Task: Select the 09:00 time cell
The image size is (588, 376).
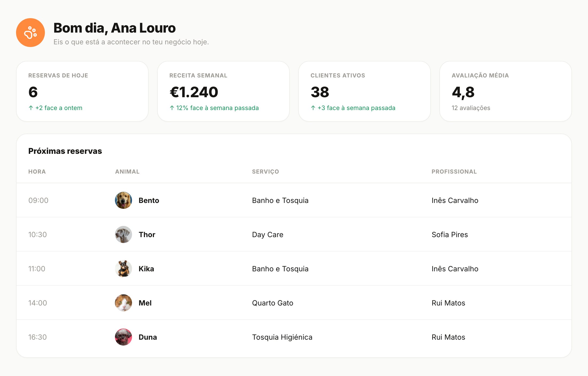Action: click(x=38, y=201)
